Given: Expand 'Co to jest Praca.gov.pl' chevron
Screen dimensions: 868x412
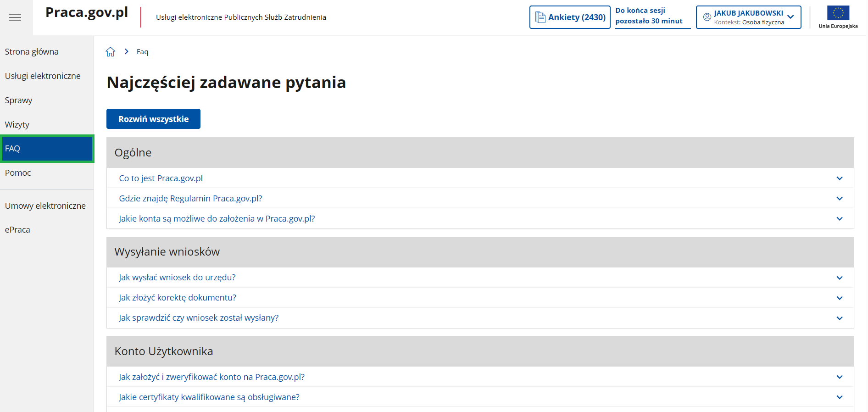Looking at the screenshot, I should (840, 178).
